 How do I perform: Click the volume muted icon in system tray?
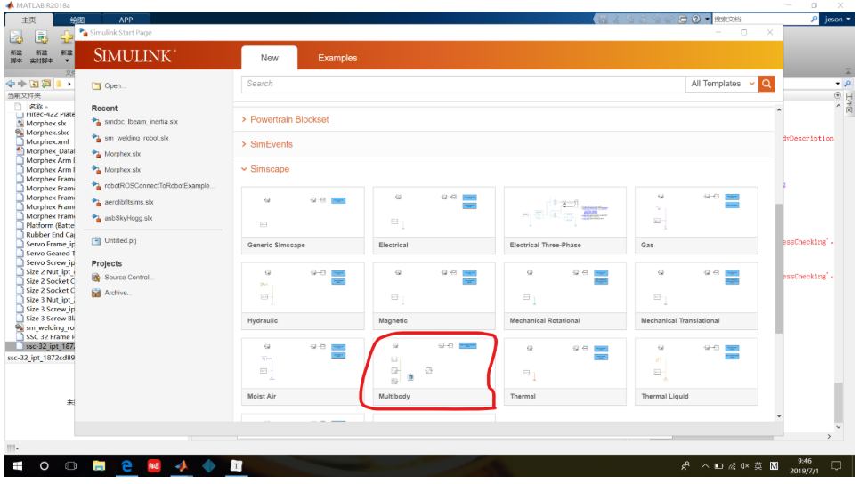pos(745,466)
